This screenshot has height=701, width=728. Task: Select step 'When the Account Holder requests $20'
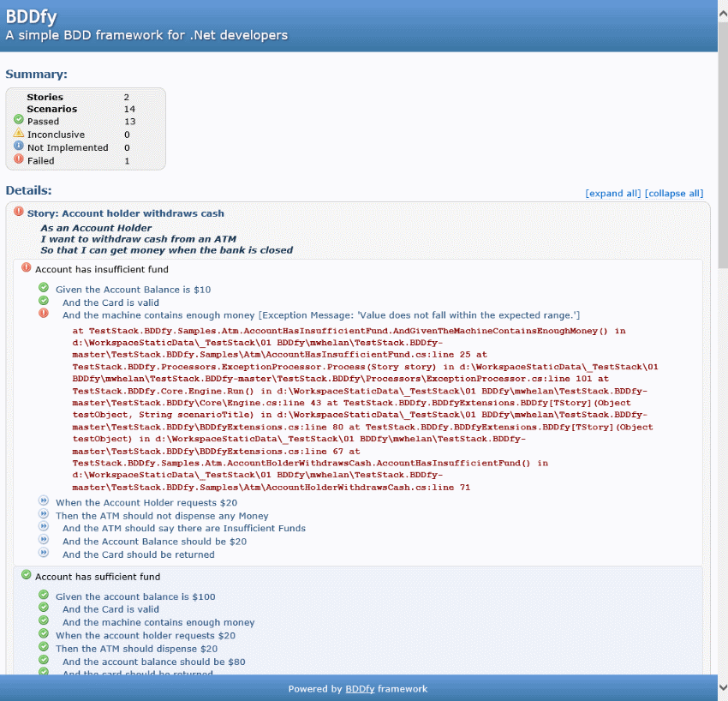pyautogui.click(x=146, y=503)
